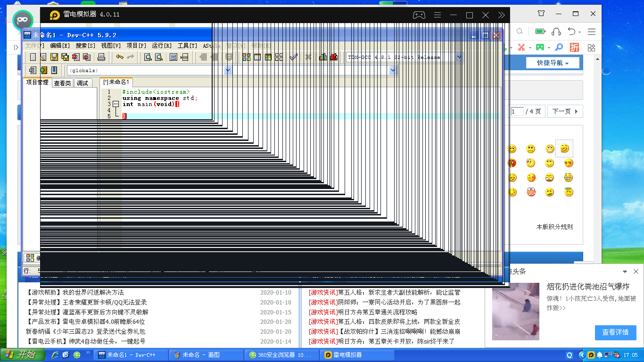Switch to the 查看类 tab
The width and height of the screenshot is (644, 362).
coord(62,83)
